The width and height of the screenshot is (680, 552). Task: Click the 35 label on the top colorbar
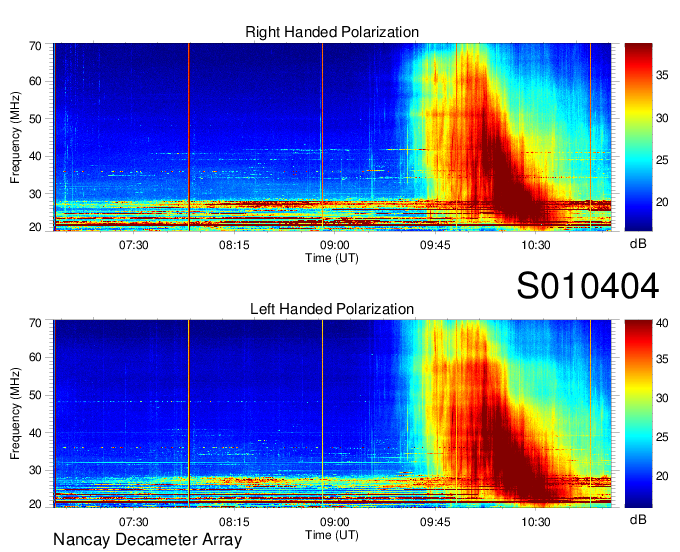click(x=662, y=75)
